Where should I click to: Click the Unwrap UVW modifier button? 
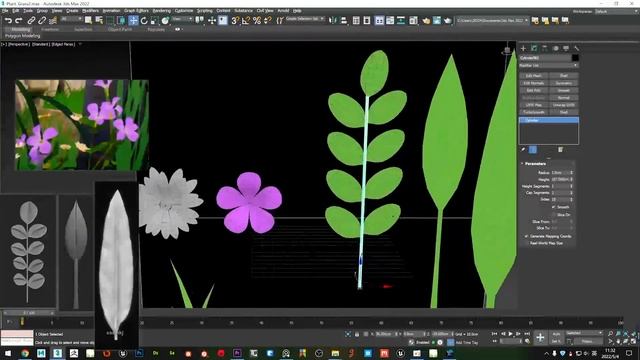[x=564, y=105]
